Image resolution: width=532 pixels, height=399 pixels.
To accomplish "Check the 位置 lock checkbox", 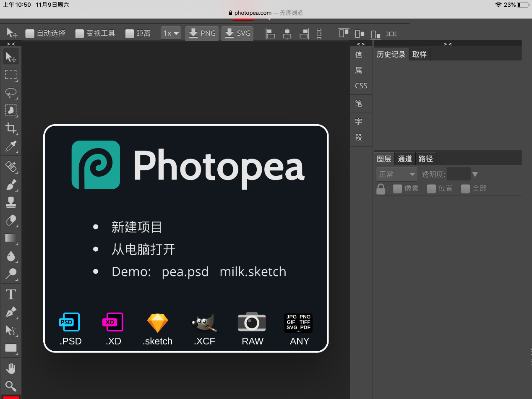I will click(x=431, y=189).
